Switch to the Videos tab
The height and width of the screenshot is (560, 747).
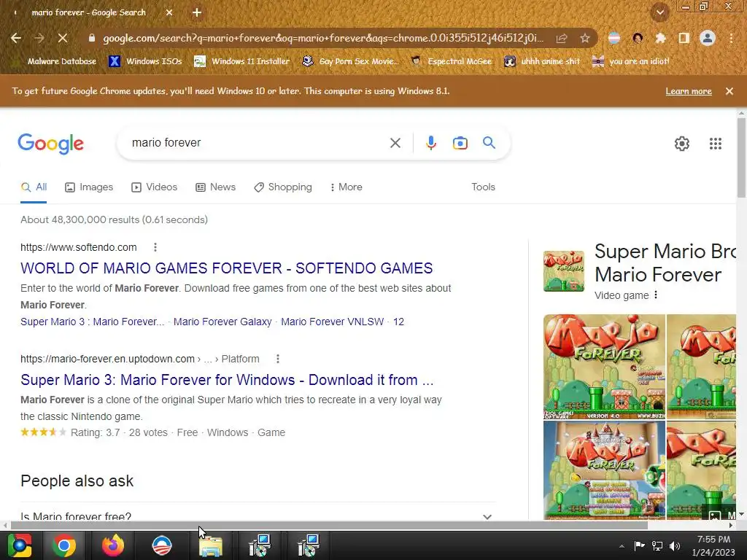pyautogui.click(x=155, y=187)
